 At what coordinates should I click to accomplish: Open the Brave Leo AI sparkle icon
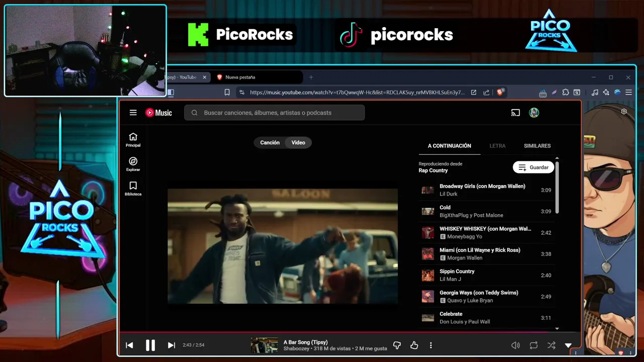[x=606, y=93]
